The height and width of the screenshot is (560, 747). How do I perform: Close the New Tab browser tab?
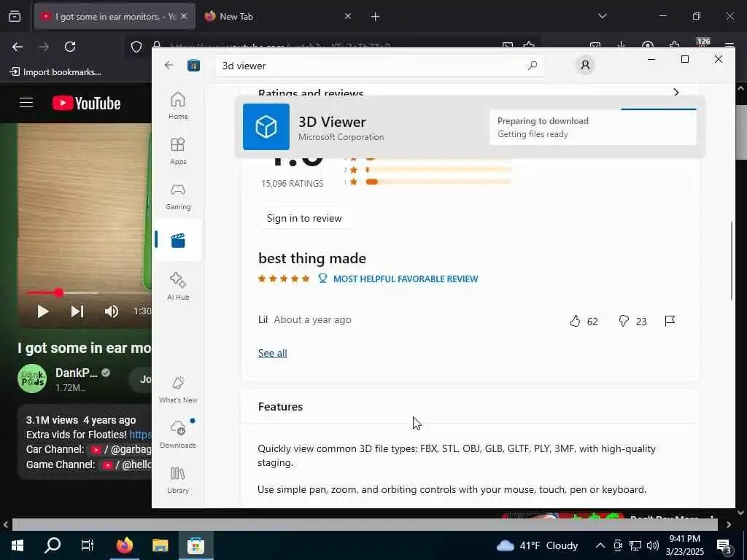pyautogui.click(x=348, y=16)
